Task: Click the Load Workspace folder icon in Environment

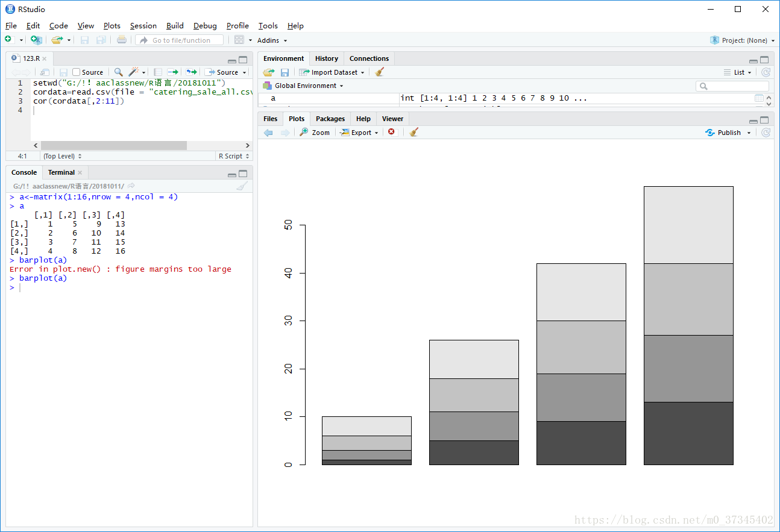Action: [269, 72]
